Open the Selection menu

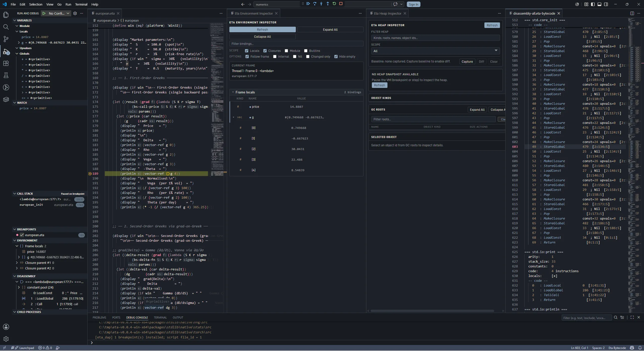coord(35,4)
